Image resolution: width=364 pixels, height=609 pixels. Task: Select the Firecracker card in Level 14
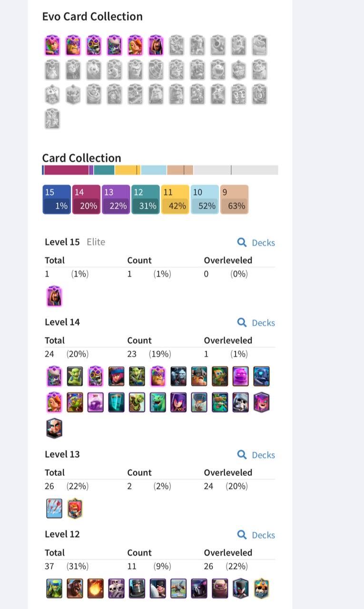(x=116, y=376)
